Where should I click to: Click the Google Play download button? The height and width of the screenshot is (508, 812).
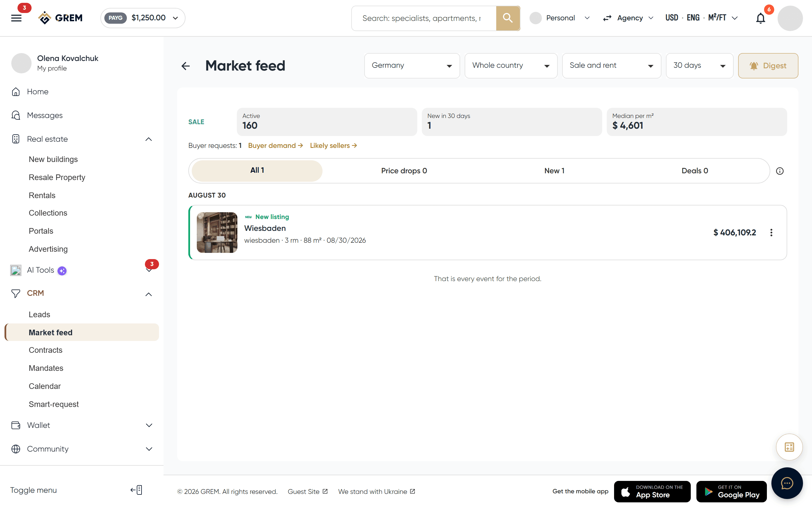tap(731, 491)
